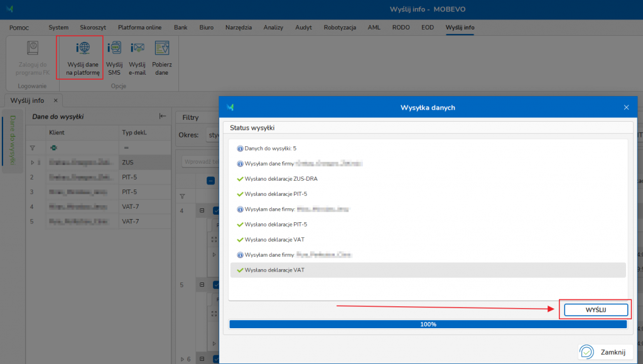Select the VAT-7 cell in row 4
The image size is (643, 364).
pyautogui.click(x=145, y=206)
